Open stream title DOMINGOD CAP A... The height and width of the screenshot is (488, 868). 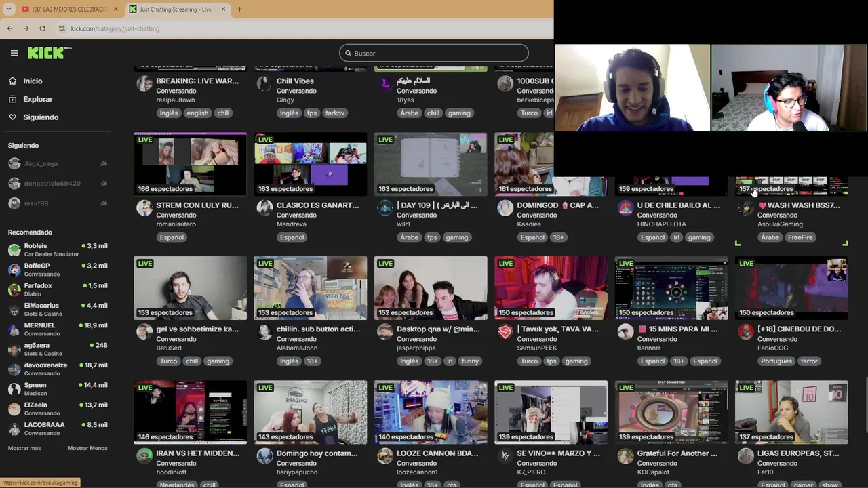(557, 205)
